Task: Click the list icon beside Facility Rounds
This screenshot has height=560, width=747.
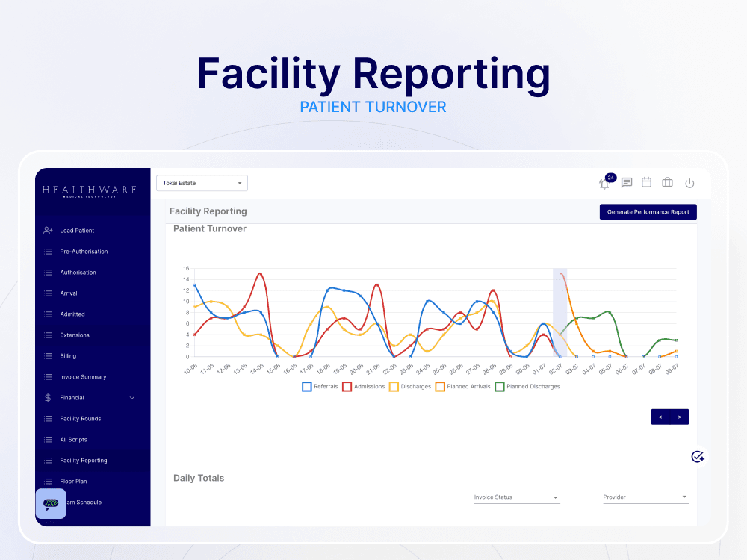Action: 48,419
